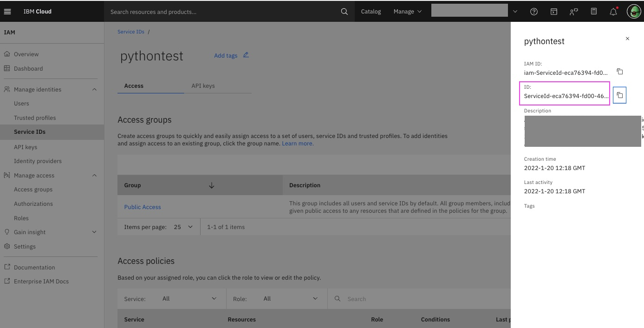Click the Enterprise IAM Docs launch icon
The height and width of the screenshot is (328, 644).
(7, 281)
